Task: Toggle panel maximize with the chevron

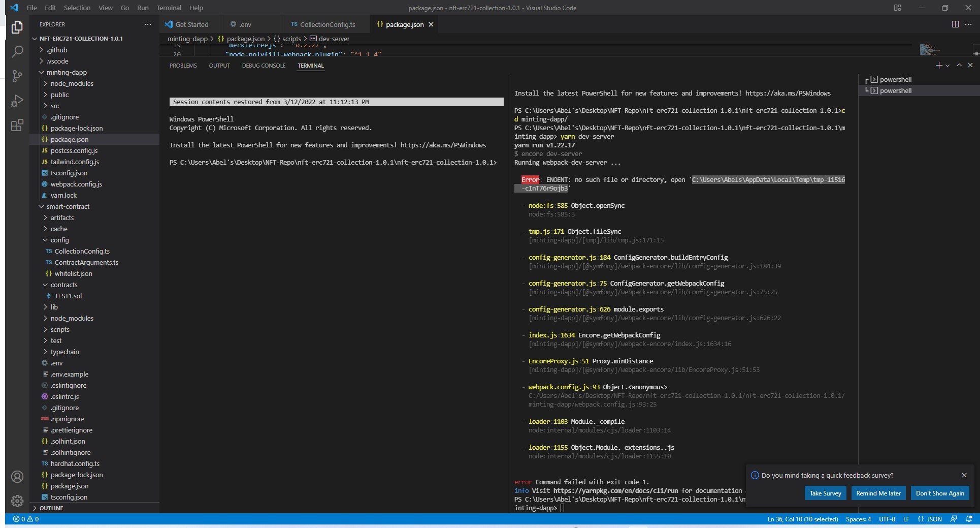Action: click(959, 65)
